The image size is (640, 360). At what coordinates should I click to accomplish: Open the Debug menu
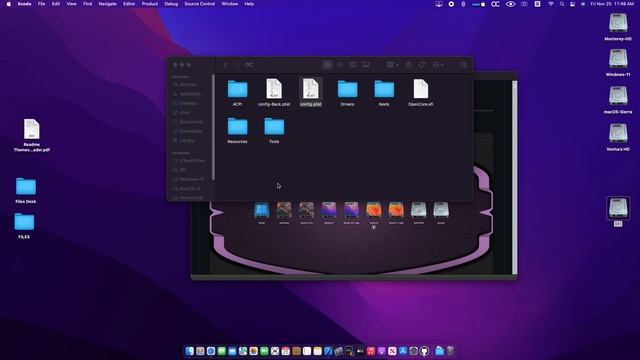171,4
